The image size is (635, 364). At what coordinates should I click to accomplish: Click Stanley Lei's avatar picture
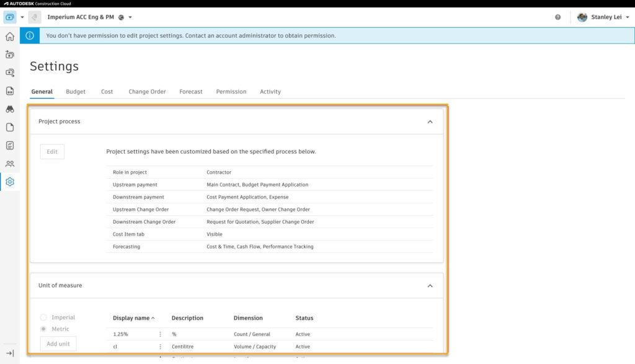582,17
